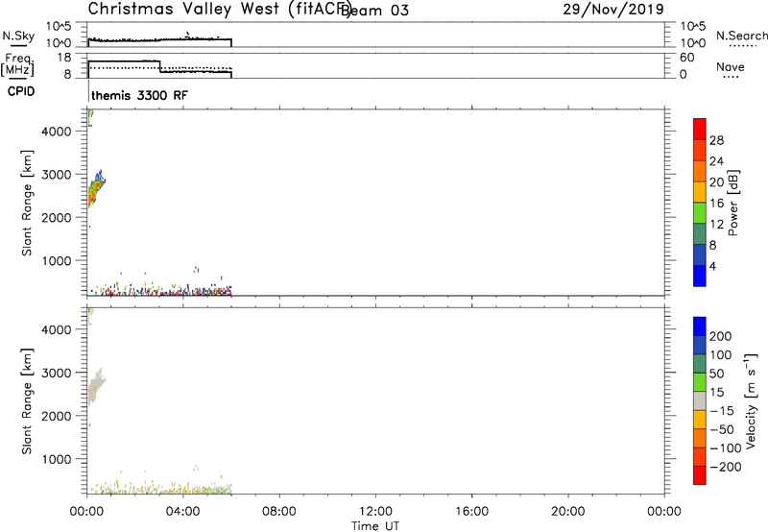
Task: Click the 4000 tick in the power panel
Action: tap(57, 132)
